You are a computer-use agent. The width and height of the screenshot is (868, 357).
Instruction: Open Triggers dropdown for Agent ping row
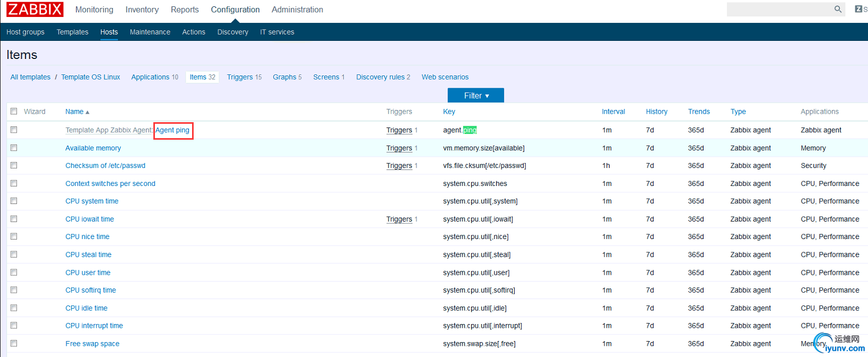click(399, 130)
